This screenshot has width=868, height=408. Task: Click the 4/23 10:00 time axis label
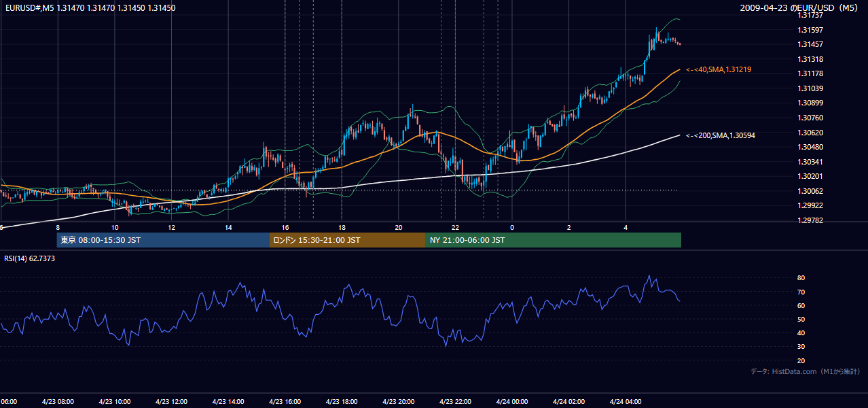[x=114, y=402]
